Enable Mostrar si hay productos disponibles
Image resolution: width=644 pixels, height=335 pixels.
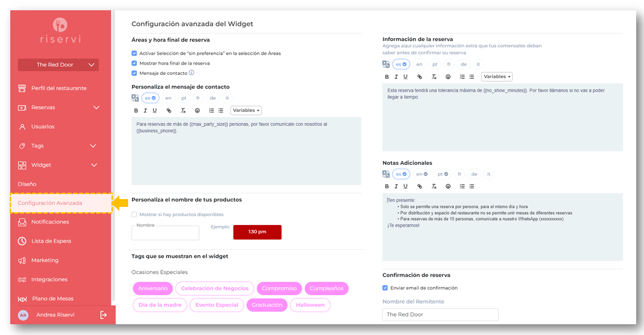pos(134,214)
